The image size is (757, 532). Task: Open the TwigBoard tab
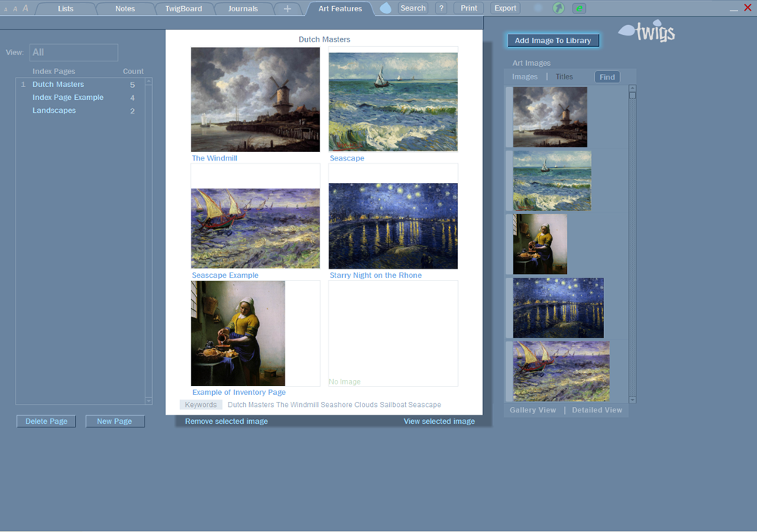pos(185,9)
